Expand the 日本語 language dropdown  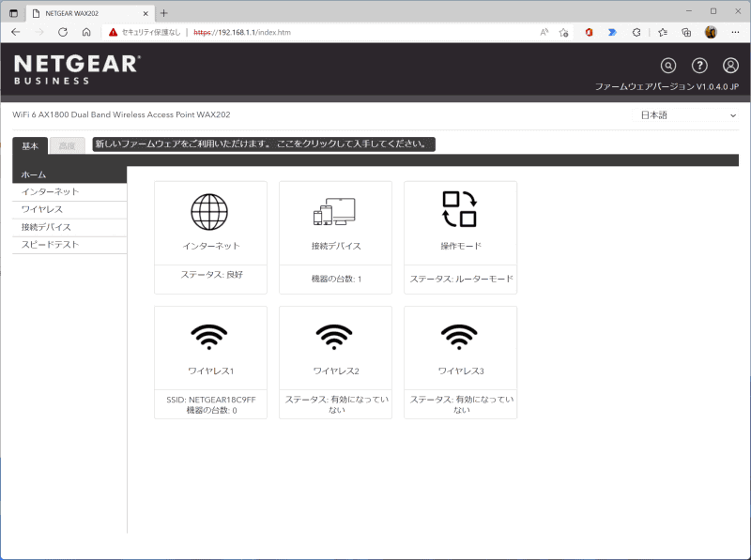[687, 114]
